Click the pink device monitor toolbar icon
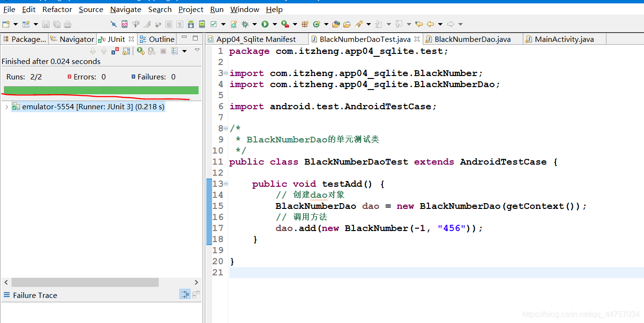The height and width of the screenshot is (323, 644). (124, 24)
